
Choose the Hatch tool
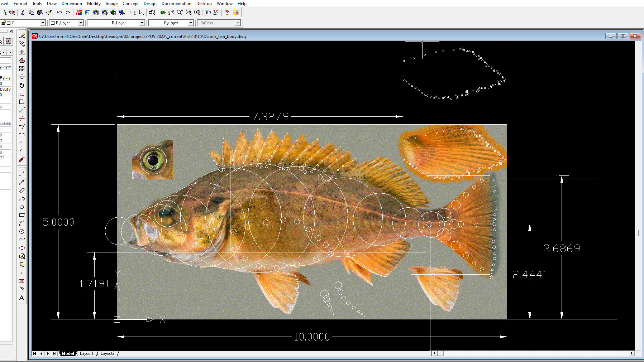(22, 281)
